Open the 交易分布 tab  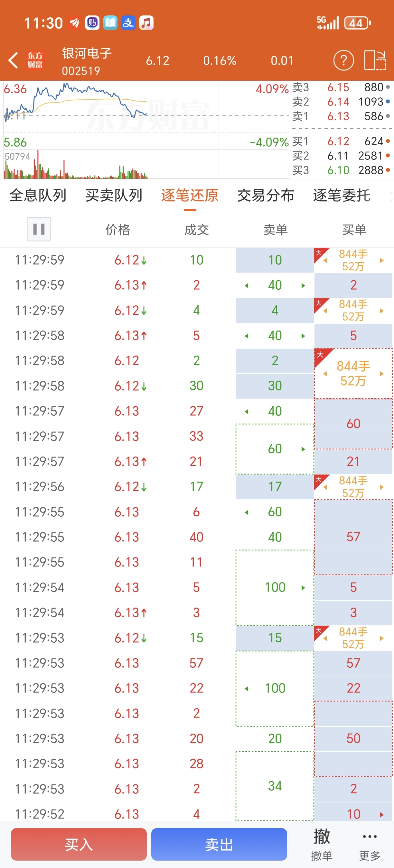tap(266, 195)
